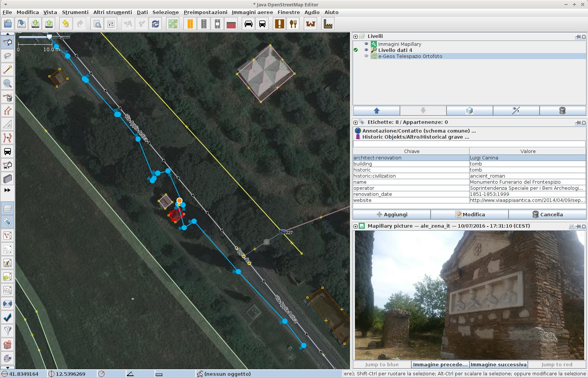Activate the Zoom magnifier map tool
The image size is (588, 378).
(x=7, y=83)
